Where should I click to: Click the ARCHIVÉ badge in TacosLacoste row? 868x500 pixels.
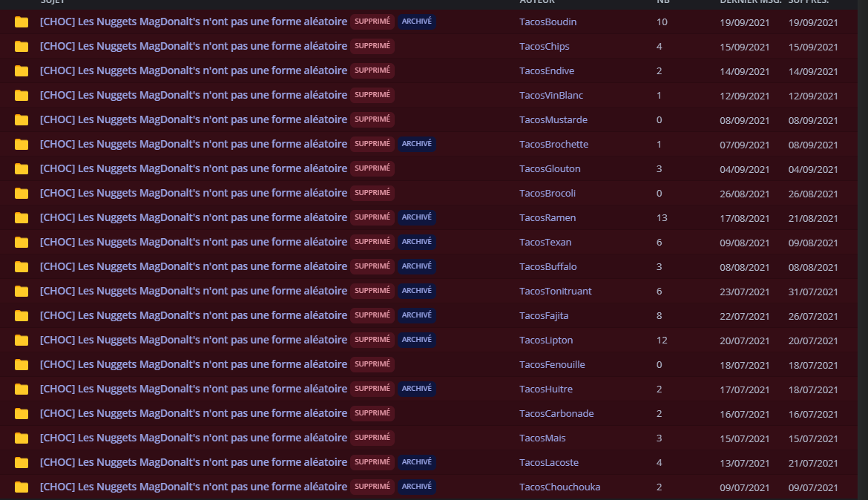417,462
